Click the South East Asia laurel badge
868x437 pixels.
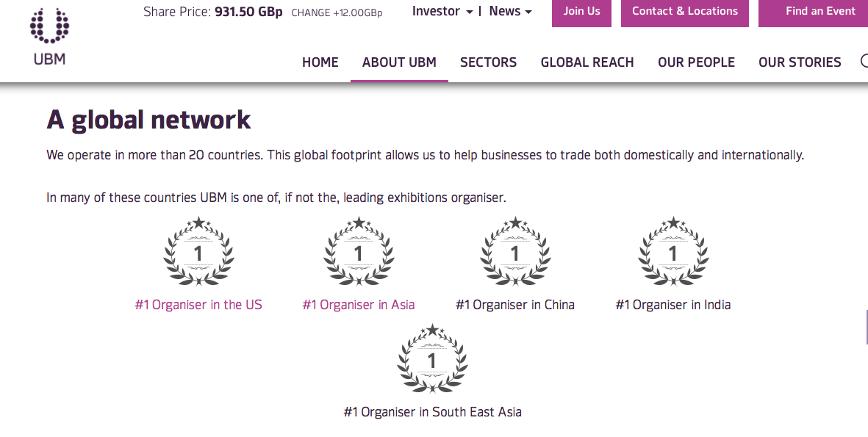coord(432,359)
